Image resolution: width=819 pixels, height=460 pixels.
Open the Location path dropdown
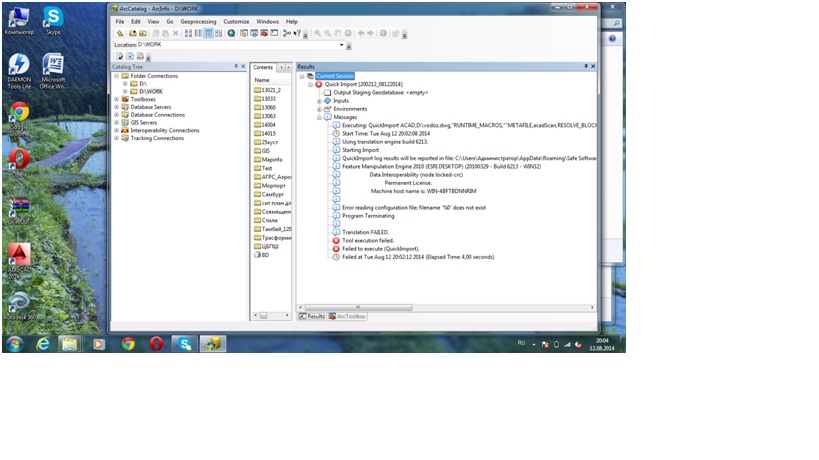(344, 45)
